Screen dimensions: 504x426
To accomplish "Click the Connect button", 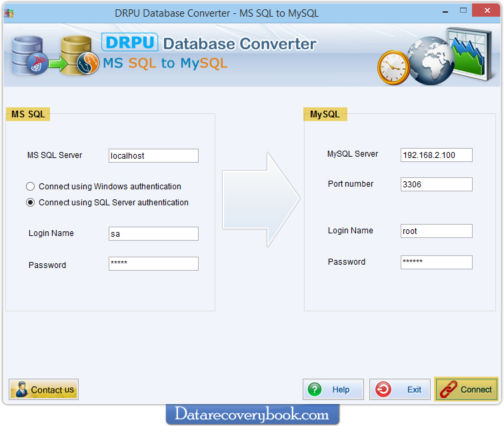I will point(466,389).
